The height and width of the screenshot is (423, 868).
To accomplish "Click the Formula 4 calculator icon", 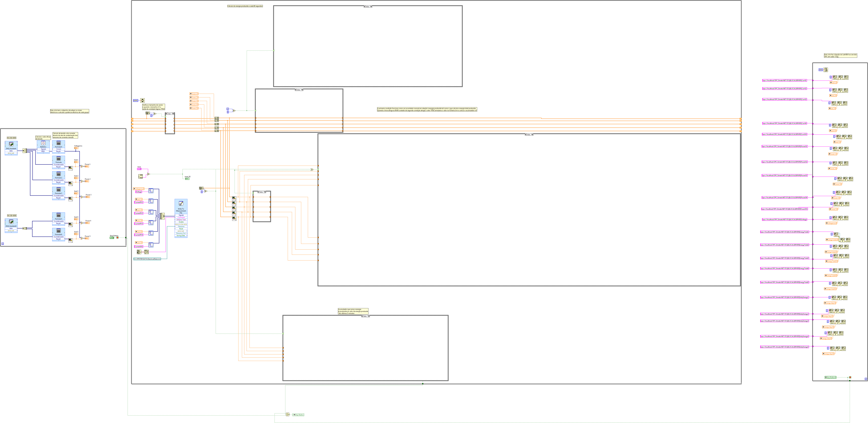I will click(x=59, y=143).
